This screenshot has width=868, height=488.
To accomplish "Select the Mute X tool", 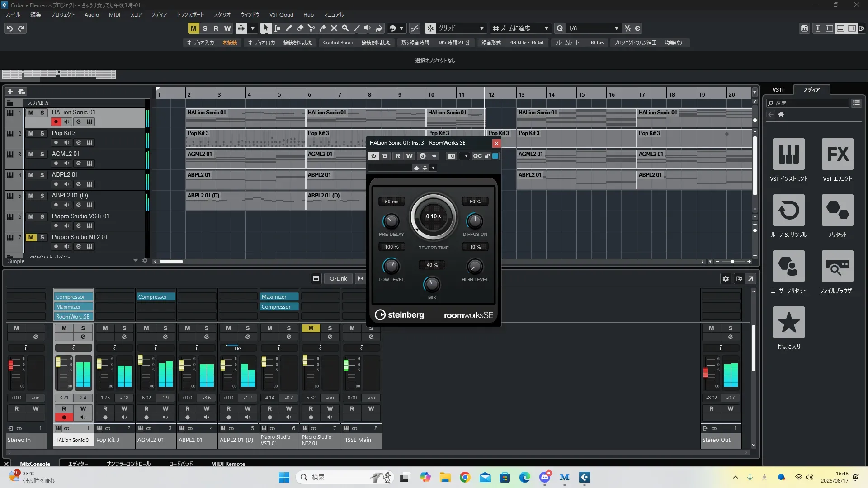I will (334, 28).
